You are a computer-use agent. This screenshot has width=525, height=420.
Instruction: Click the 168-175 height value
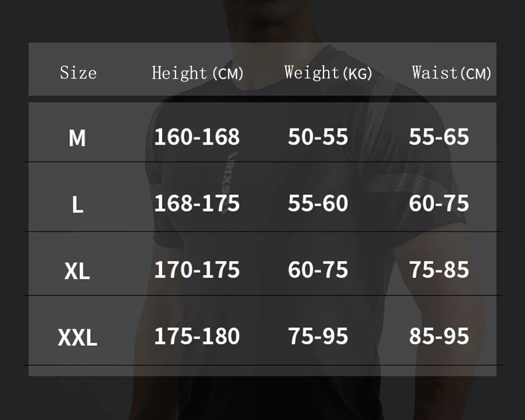click(x=197, y=203)
